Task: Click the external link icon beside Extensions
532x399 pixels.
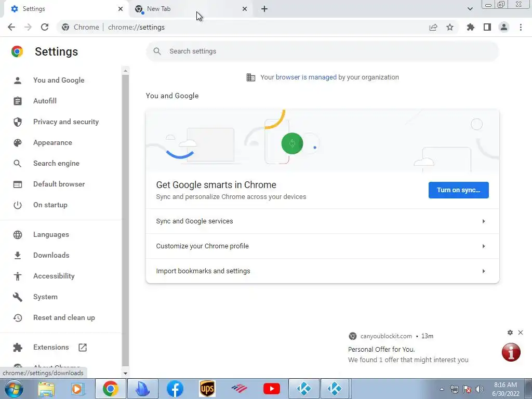Action: (83, 347)
